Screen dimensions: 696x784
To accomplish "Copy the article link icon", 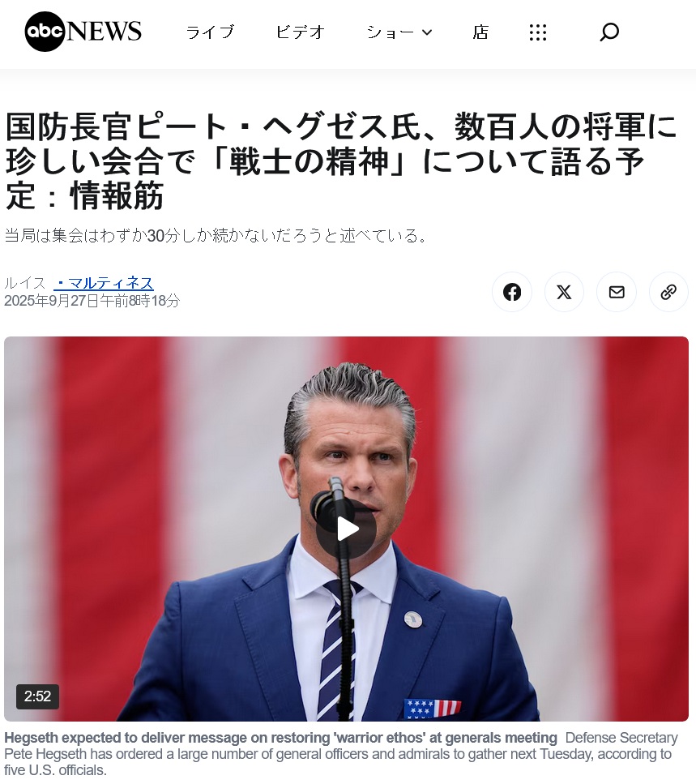I will pos(668,292).
